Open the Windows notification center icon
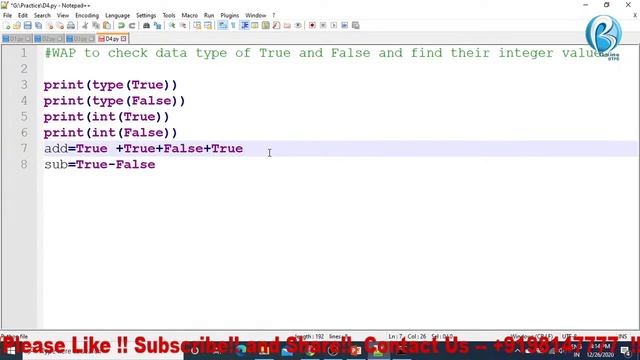This screenshot has height=360, width=640. [x=626, y=351]
